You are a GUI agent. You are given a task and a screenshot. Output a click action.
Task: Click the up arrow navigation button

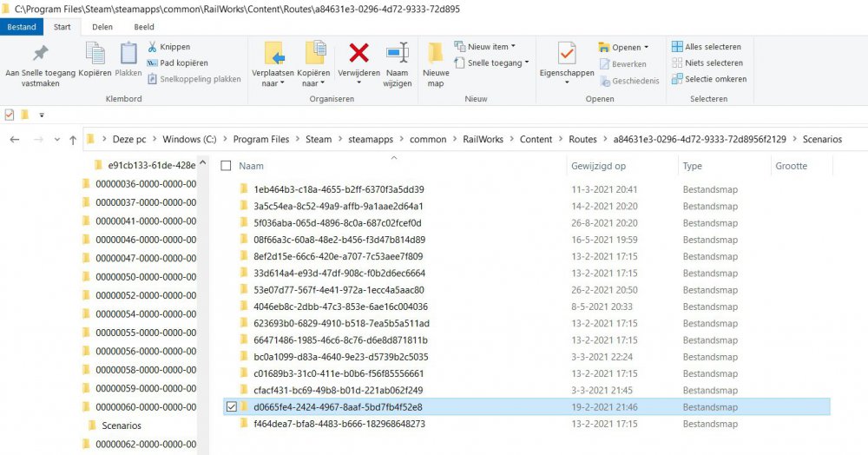point(73,140)
